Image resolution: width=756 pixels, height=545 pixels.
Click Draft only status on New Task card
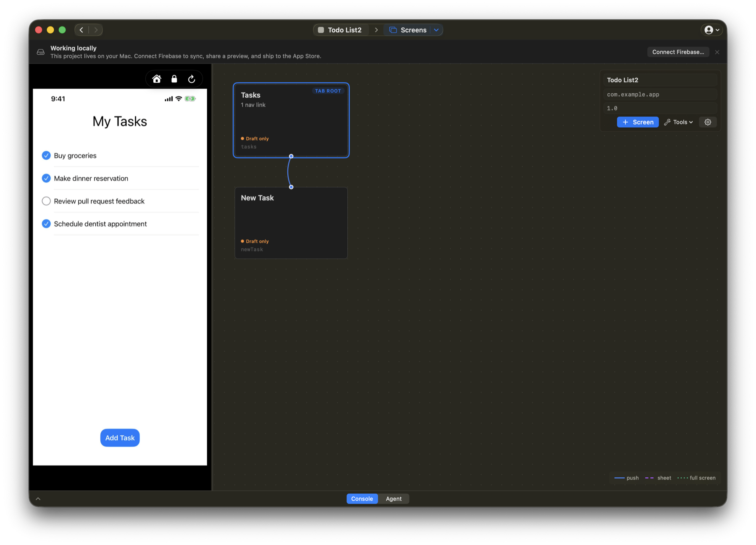coord(255,241)
